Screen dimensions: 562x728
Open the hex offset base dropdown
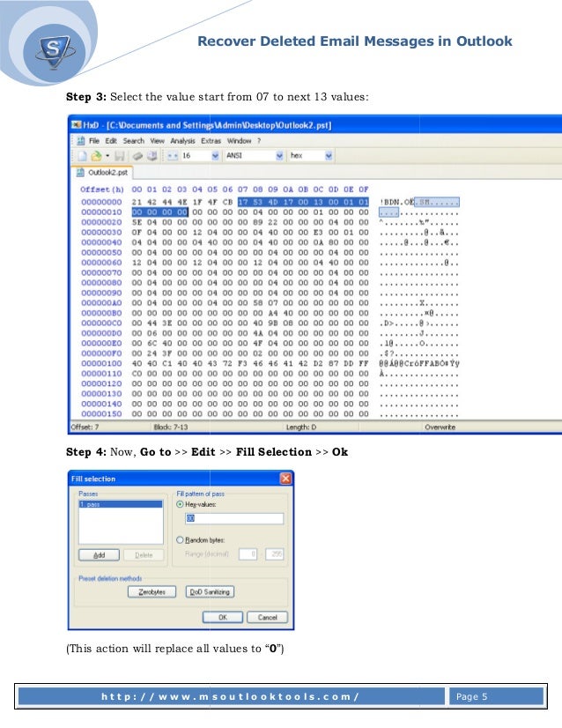(x=329, y=156)
